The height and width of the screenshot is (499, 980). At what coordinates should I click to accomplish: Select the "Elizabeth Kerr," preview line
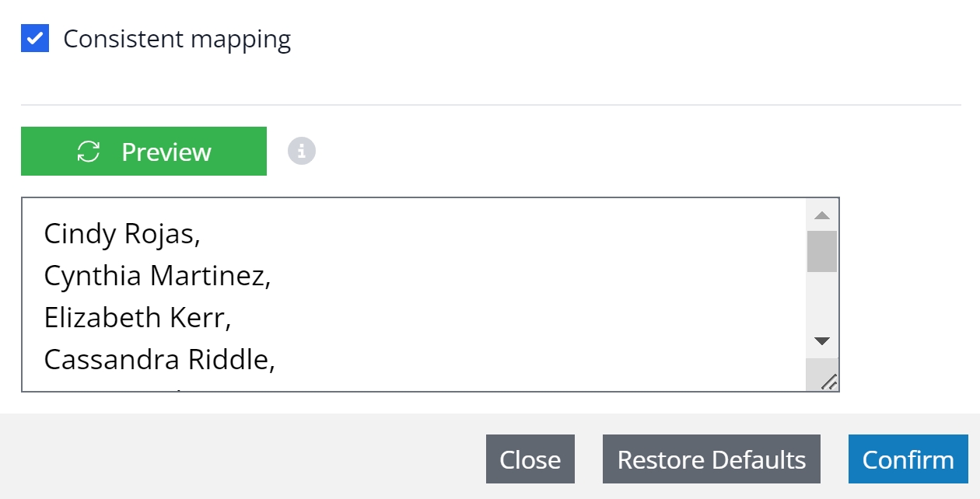point(138,317)
